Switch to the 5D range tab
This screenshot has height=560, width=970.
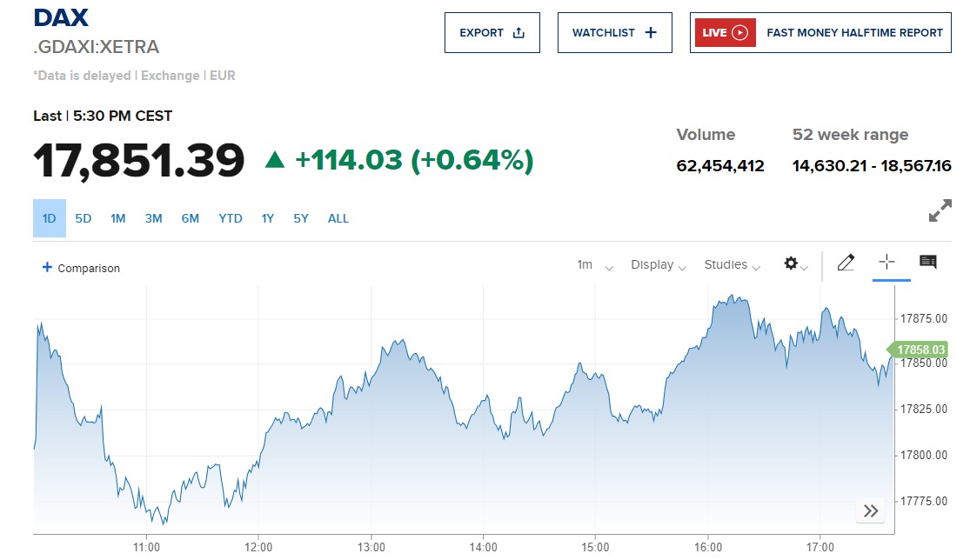(x=84, y=218)
